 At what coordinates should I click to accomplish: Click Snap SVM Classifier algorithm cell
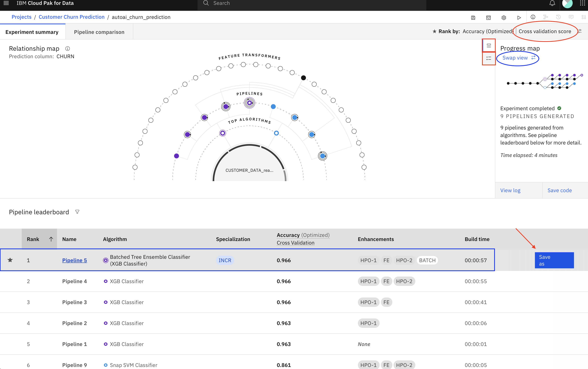coord(133,365)
